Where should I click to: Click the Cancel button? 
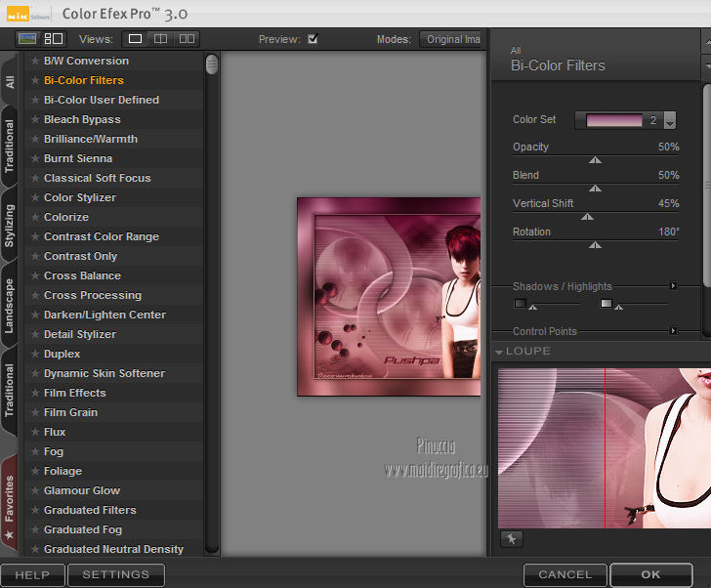click(565, 574)
